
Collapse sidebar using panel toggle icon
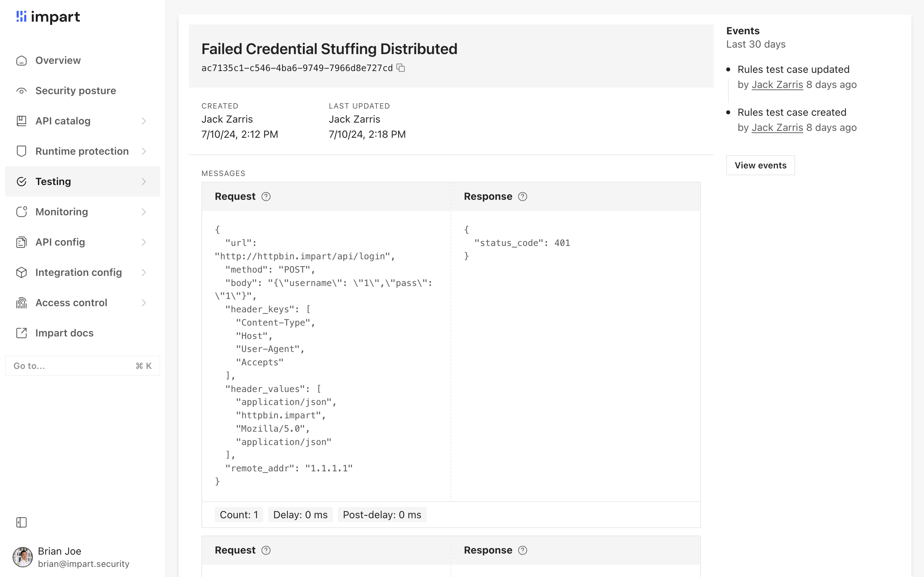pos(21,522)
